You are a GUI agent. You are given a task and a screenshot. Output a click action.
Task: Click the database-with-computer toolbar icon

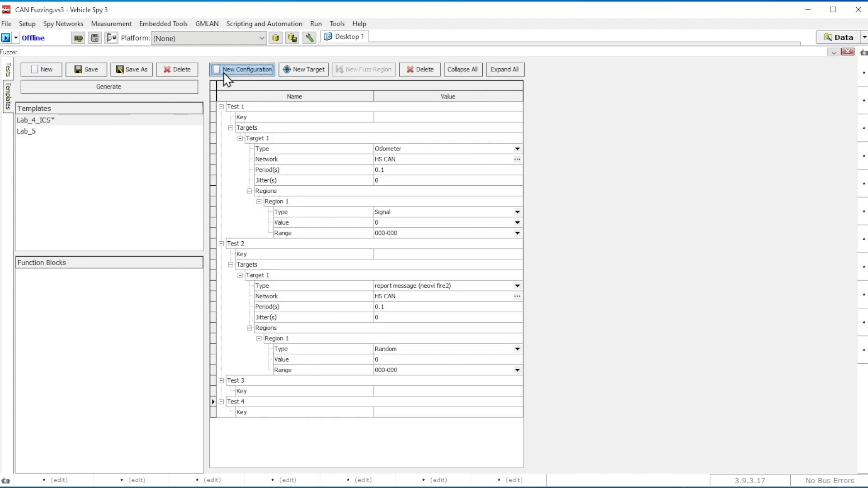292,38
